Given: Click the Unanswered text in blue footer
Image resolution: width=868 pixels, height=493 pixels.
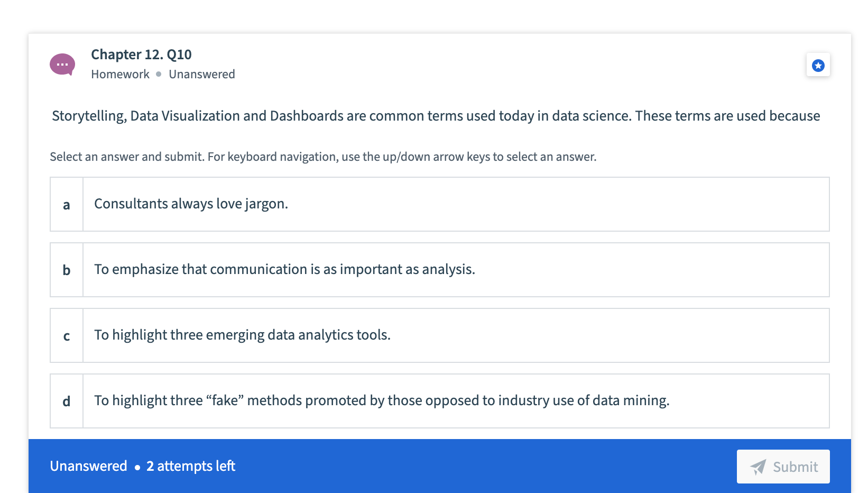Looking at the screenshot, I should click(x=88, y=466).
